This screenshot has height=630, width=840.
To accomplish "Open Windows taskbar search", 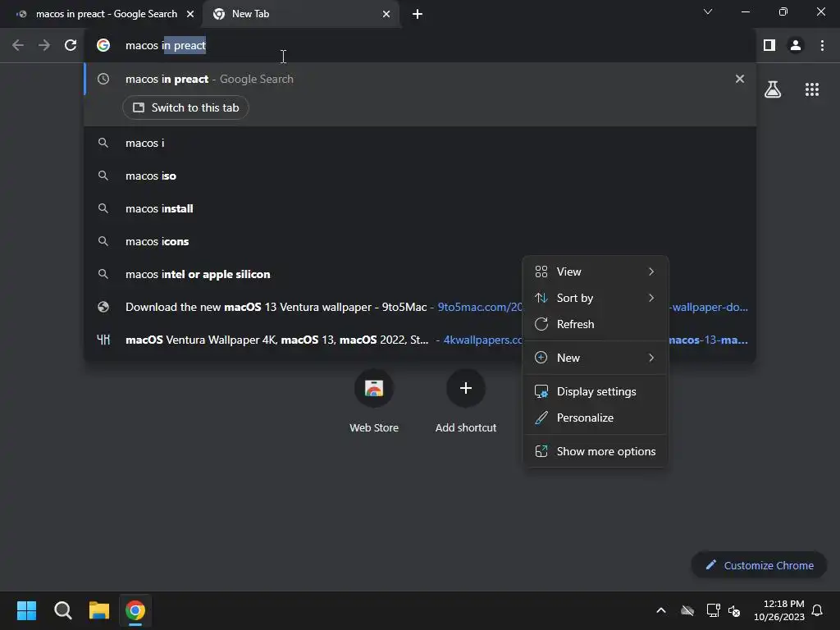I will point(62,610).
